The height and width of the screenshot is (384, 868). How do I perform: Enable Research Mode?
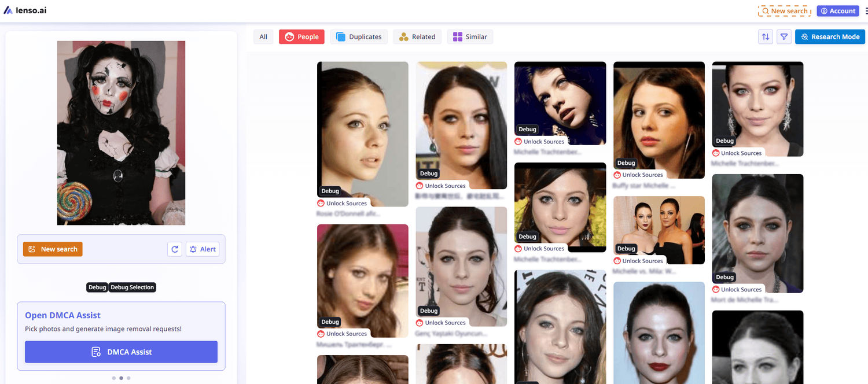[x=830, y=36]
